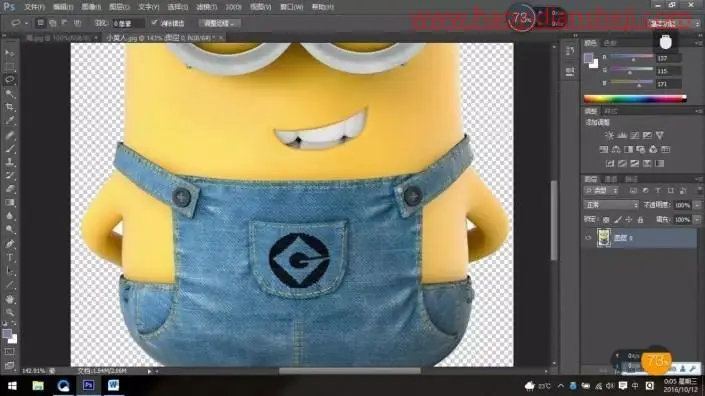Open the Layers panel flyout menu
The height and width of the screenshot is (396, 705).
(699, 179)
